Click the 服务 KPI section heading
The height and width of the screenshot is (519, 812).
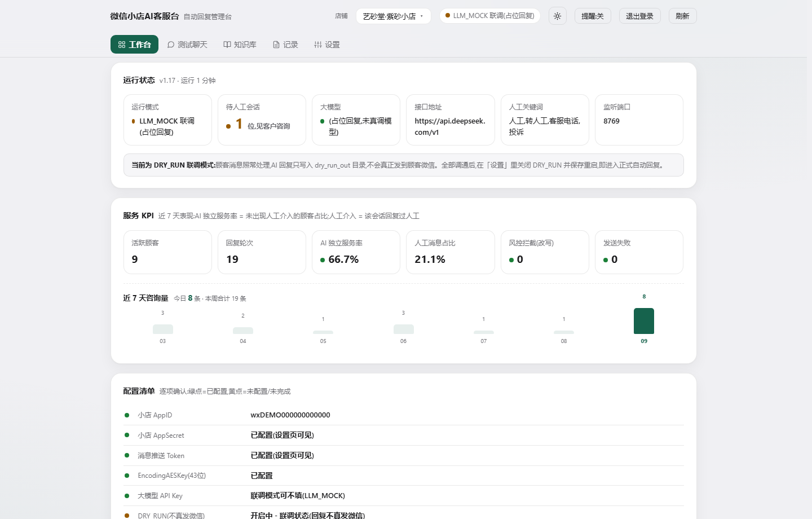point(138,216)
